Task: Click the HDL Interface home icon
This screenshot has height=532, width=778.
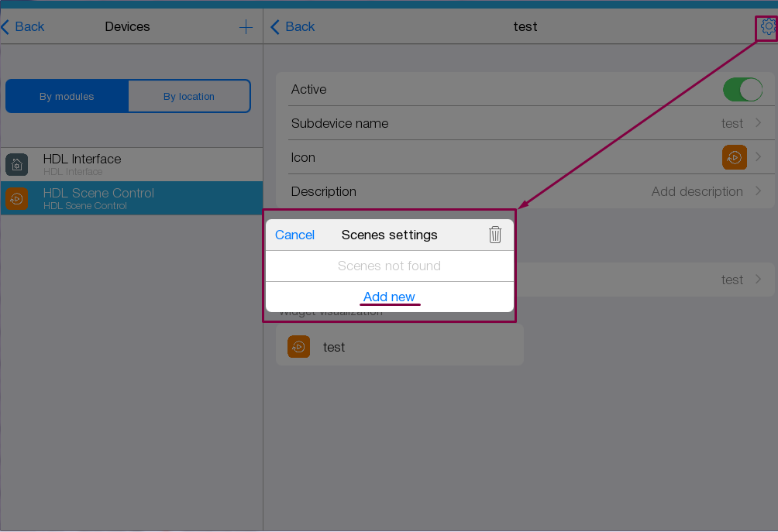Action: pos(17,164)
